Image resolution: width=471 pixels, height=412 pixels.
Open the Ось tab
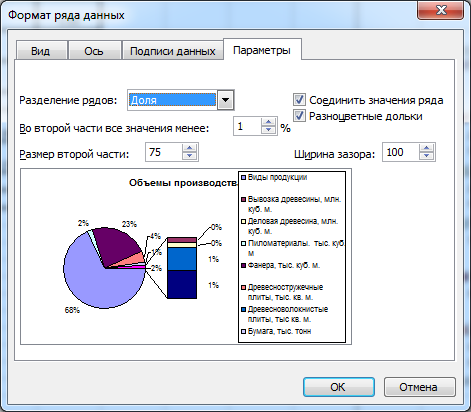pyautogui.click(x=94, y=51)
